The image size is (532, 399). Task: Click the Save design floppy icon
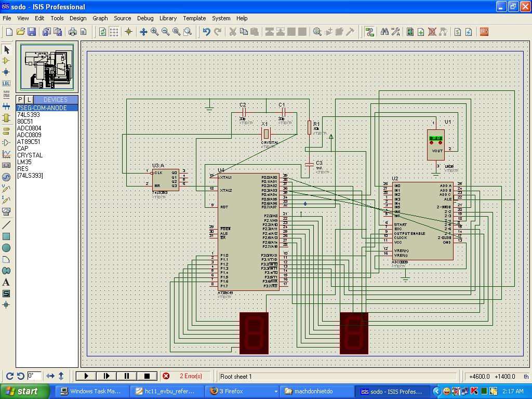click(x=32, y=32)
